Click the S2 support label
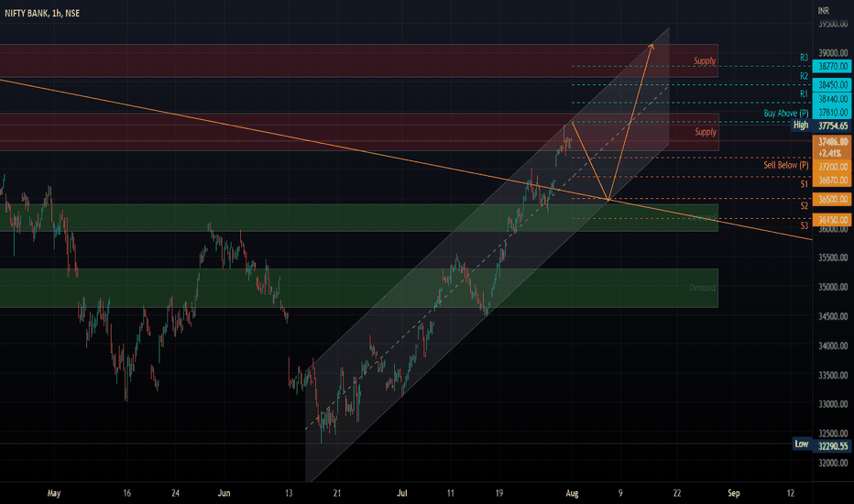854x504 pixels. point(804,206)
